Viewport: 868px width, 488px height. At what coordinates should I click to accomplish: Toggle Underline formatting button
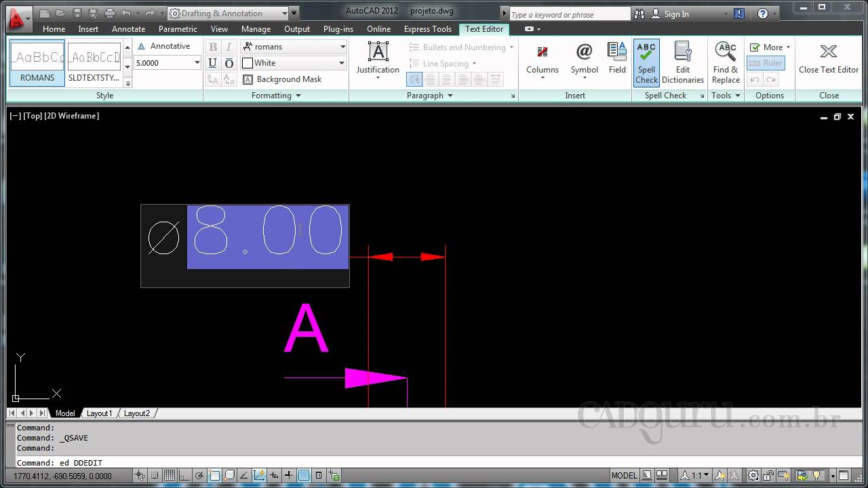(x=213, y=63)
